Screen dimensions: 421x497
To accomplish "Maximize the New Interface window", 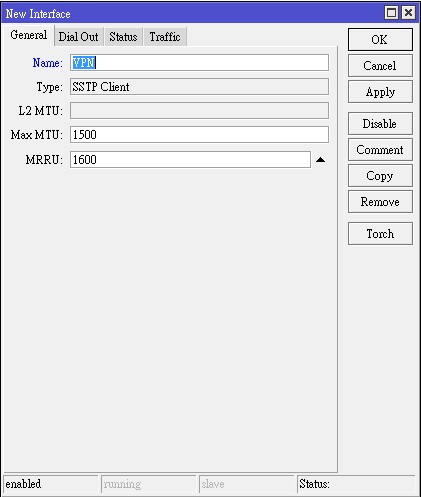I will click(x=391, y=13).
